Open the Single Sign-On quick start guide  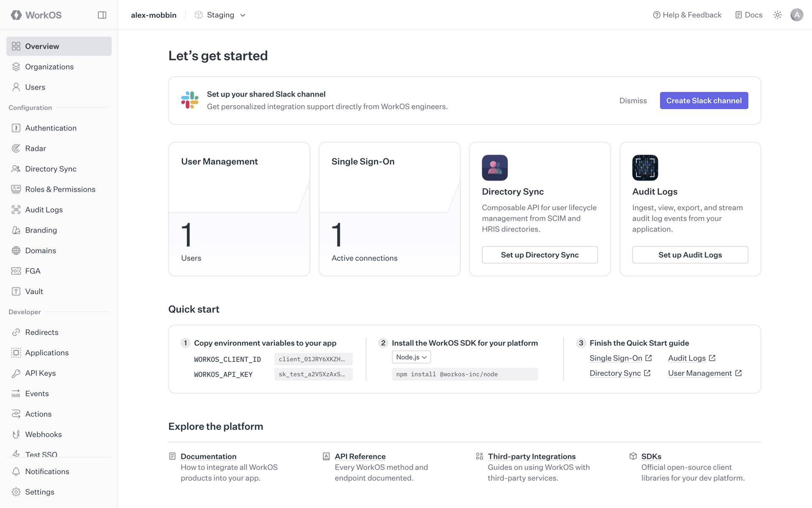(x=620, y=358)
